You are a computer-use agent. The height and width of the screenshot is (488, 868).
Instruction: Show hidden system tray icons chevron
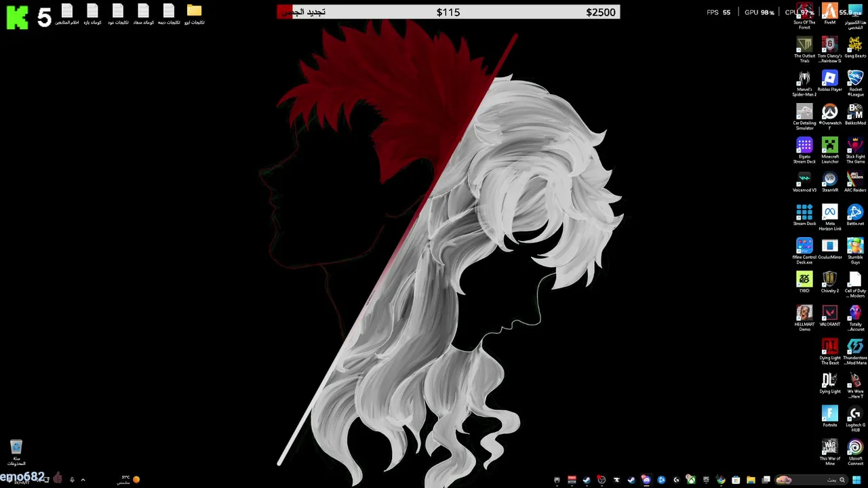83,480
